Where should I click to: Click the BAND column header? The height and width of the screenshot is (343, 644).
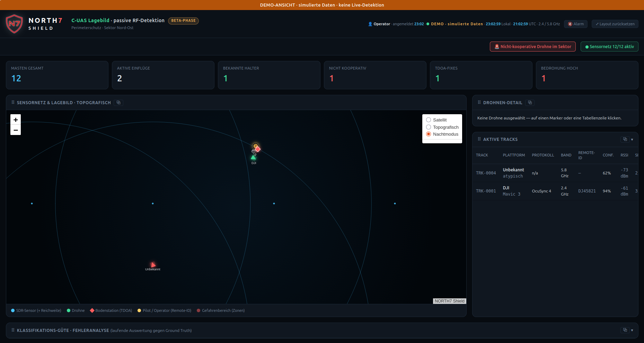coord(566,155)
